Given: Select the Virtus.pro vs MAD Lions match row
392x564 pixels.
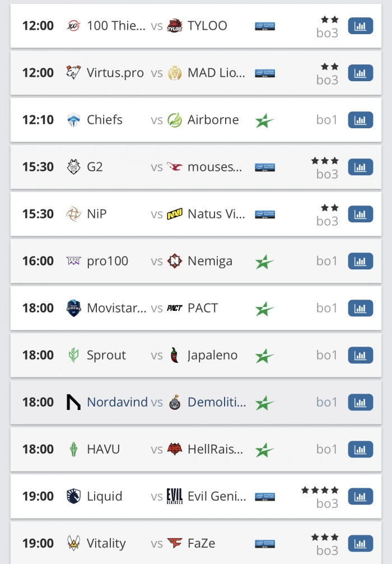Looking at the screenshot, I should (196, 73).
